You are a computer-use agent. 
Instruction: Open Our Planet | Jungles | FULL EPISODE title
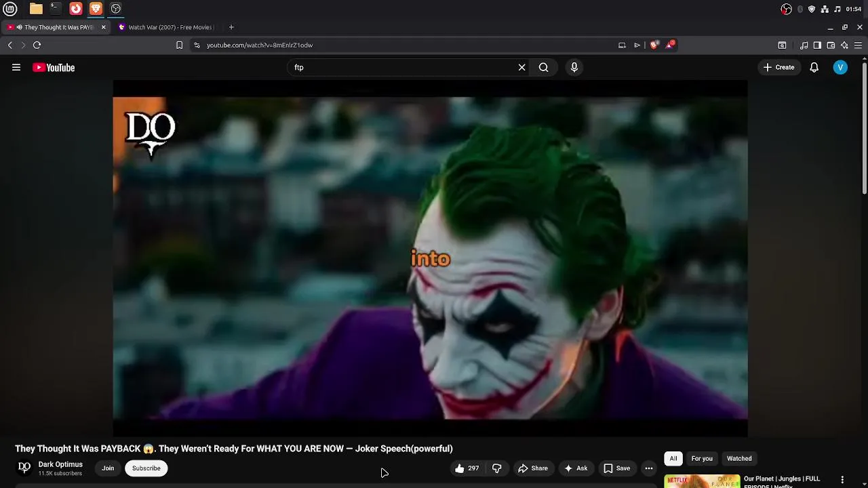pyautogui.click(x=782, y=481)
